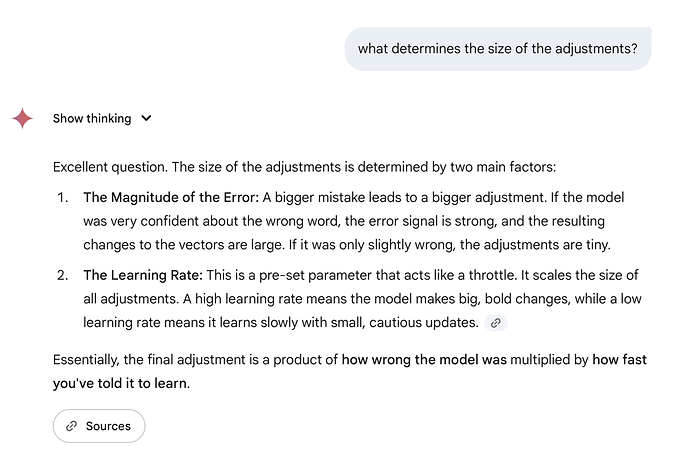This screenshot has height=453, width=690.
Task: Expand the Show thinking chevron
Action: pyautogui.click(x=147, y=118)
